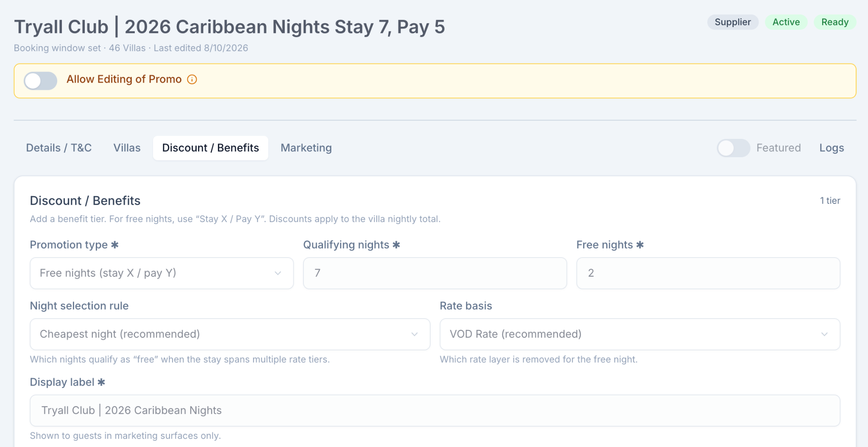Expand the Cheapest night selection rule dropdown
This screenshot has width=868, height=447.
click(x=230, y=334)
